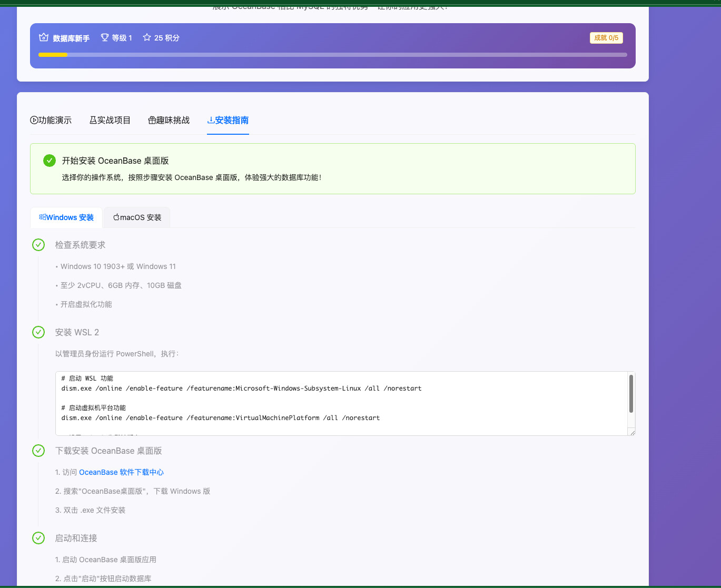
Task: Open the 实战项目 tab
Action: 110,120
